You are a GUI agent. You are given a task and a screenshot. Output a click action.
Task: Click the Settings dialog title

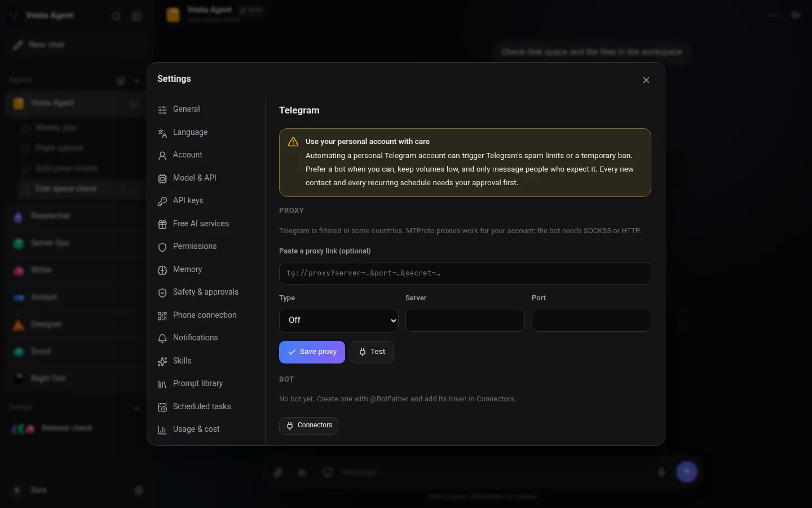(x=174, y=79)
